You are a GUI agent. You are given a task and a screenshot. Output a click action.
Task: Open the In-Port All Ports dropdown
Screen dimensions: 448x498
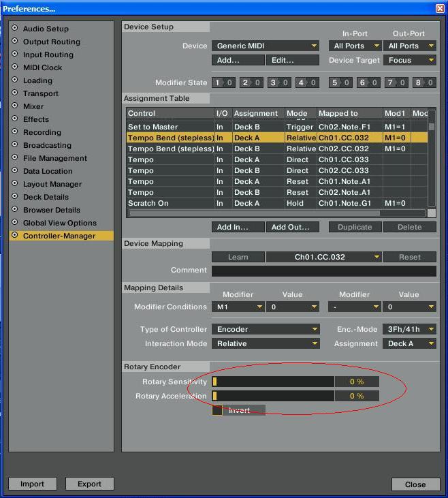click(x=355, y=46)
